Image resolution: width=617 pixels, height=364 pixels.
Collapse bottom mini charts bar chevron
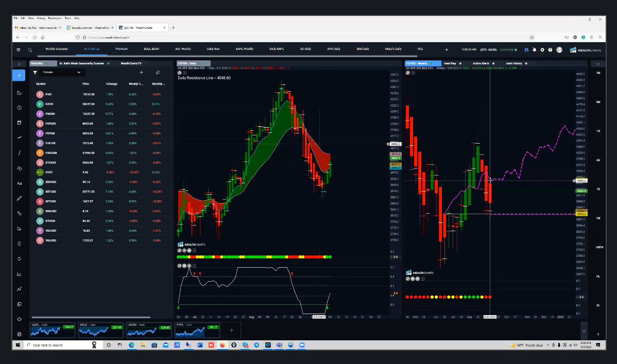click(x=584, y=332)
